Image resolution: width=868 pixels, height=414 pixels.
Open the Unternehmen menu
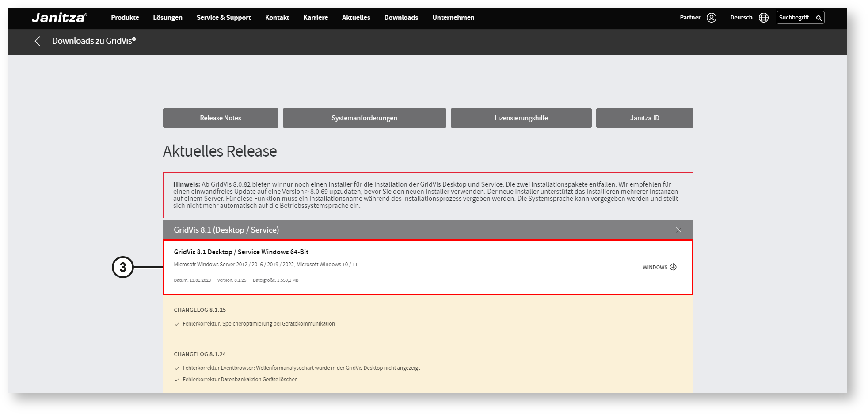pos(453,18)
